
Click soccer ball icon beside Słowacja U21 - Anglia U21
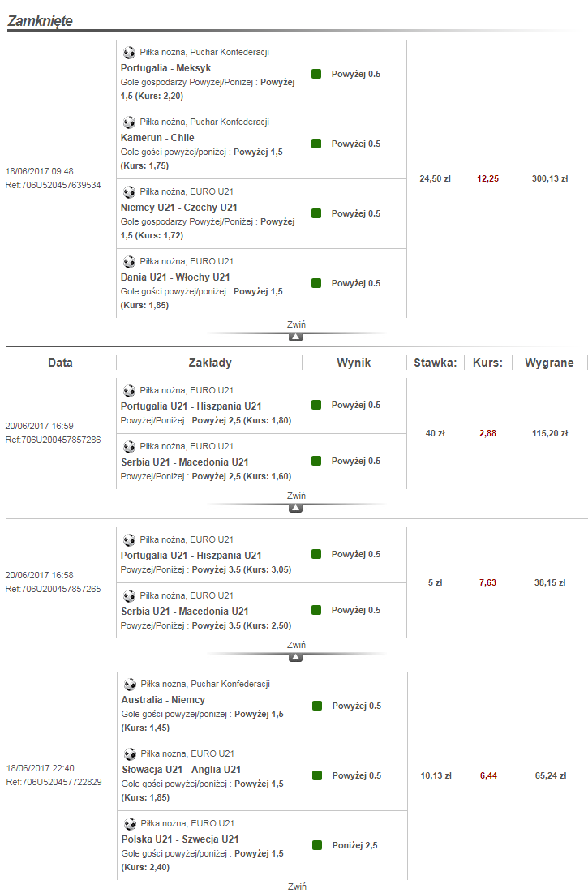coord(130,753)
